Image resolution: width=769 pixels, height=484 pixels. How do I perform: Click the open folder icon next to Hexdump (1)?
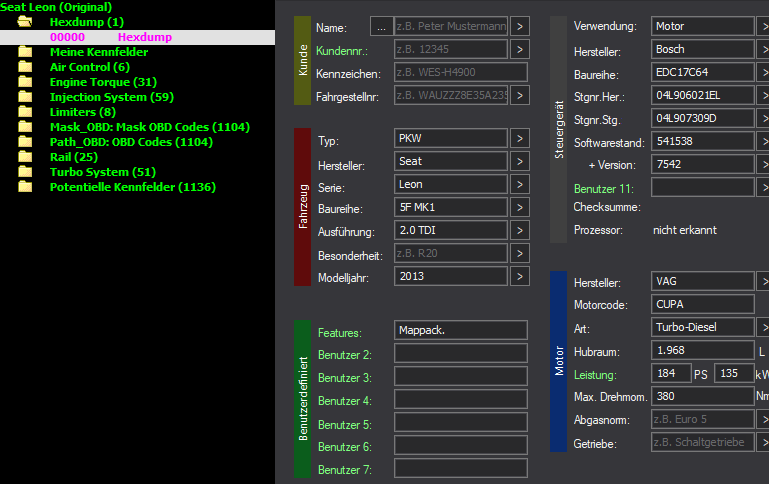point(25,22)
